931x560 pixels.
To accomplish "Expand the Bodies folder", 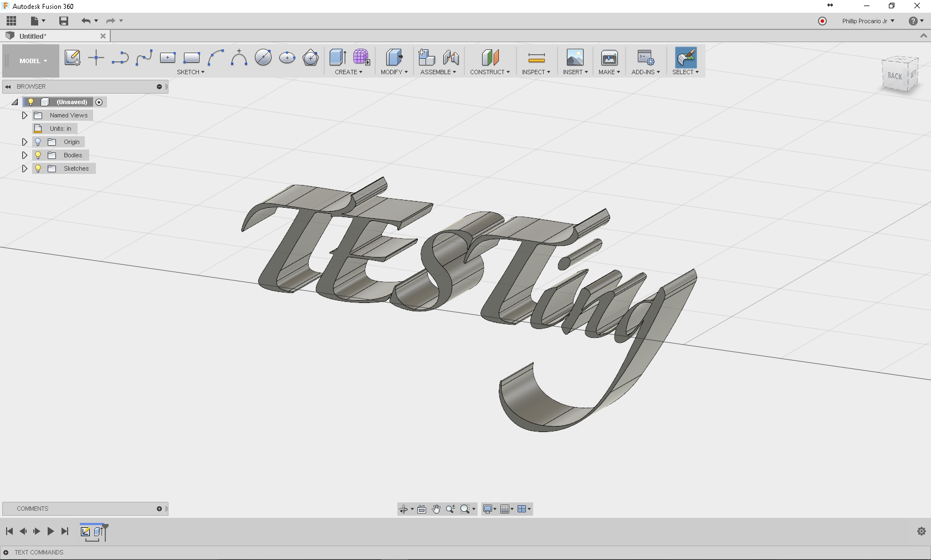I will click(24, 155).
